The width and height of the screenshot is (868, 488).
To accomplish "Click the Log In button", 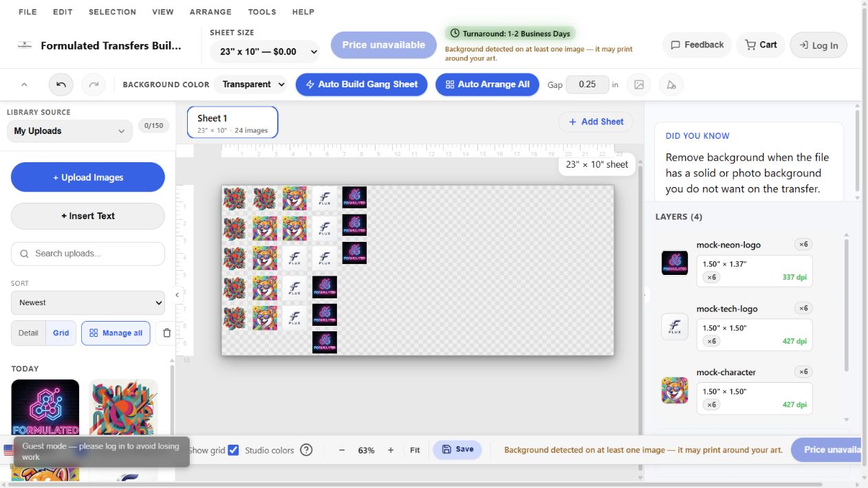I will (818, 45).
